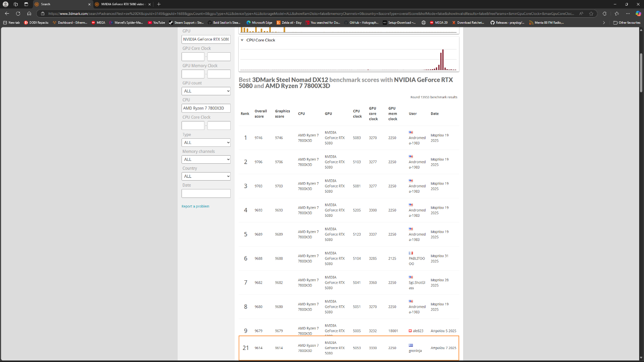
Task: Open the Copilot icon in Edge
Action: point(638,13)
